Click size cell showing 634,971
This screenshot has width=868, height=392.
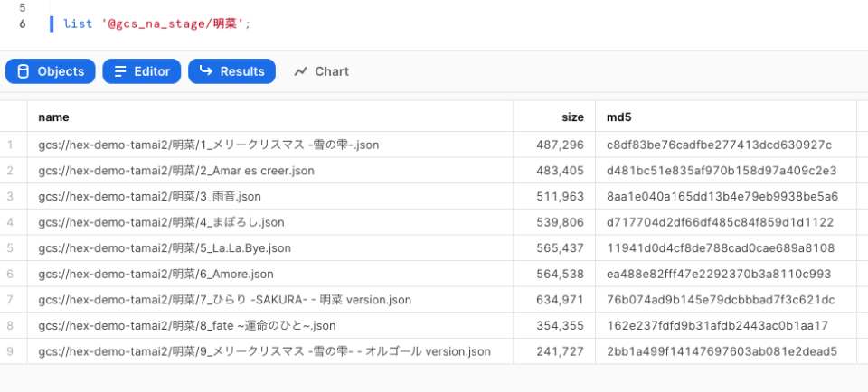click(x=554, y=300)
